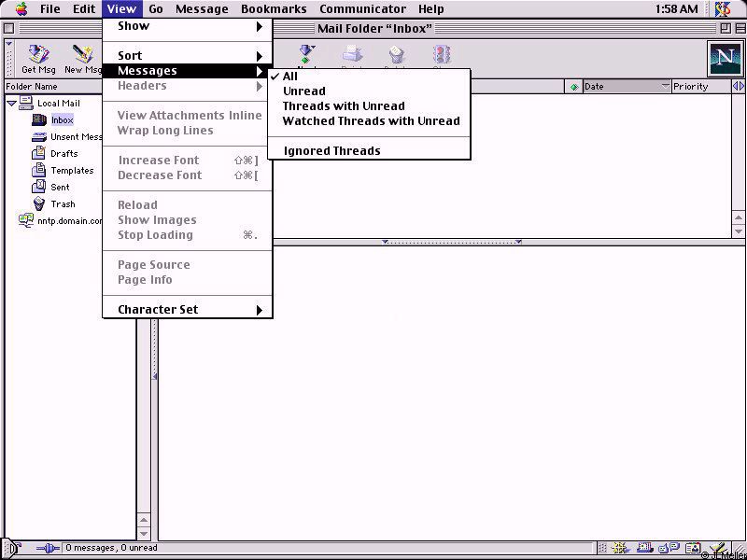
Task: Open the Go menu
Action: 156,9
